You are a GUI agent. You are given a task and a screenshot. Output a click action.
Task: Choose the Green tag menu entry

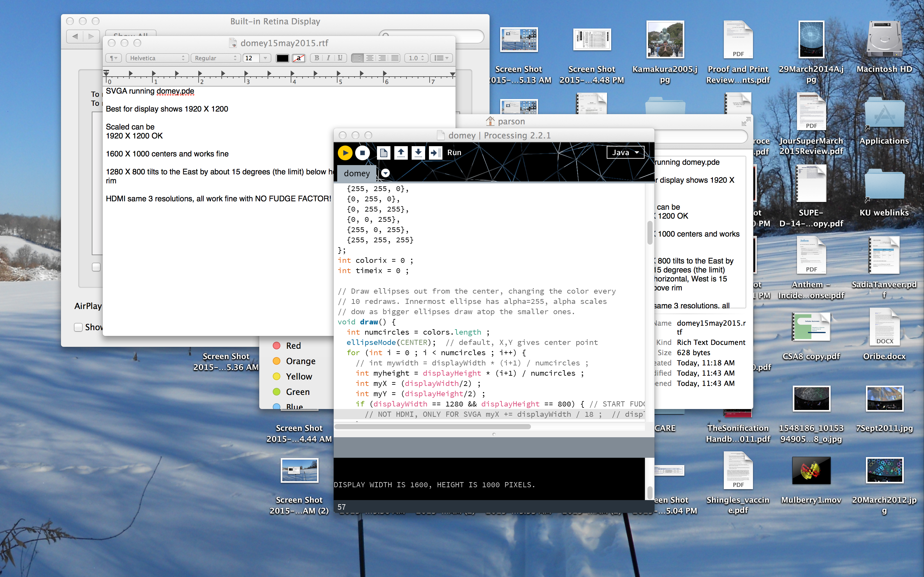click(x=297, y=392)
